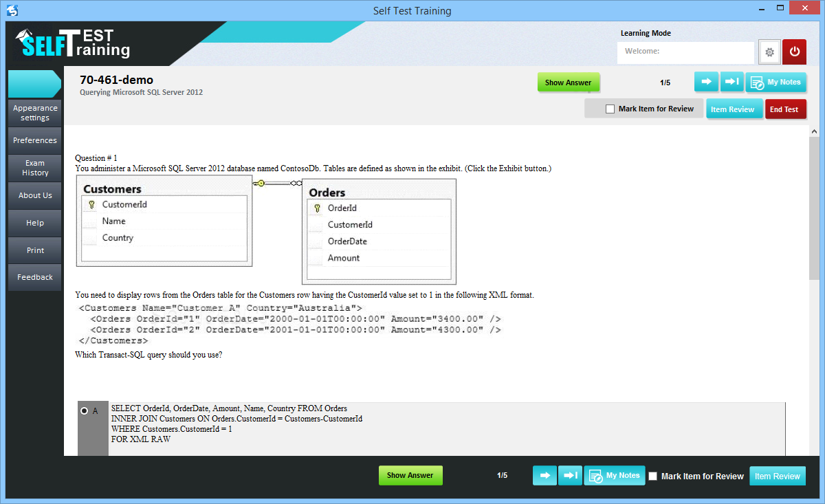Click top Show Answer button
The image size is (825, 504).
tap(568, 83)
